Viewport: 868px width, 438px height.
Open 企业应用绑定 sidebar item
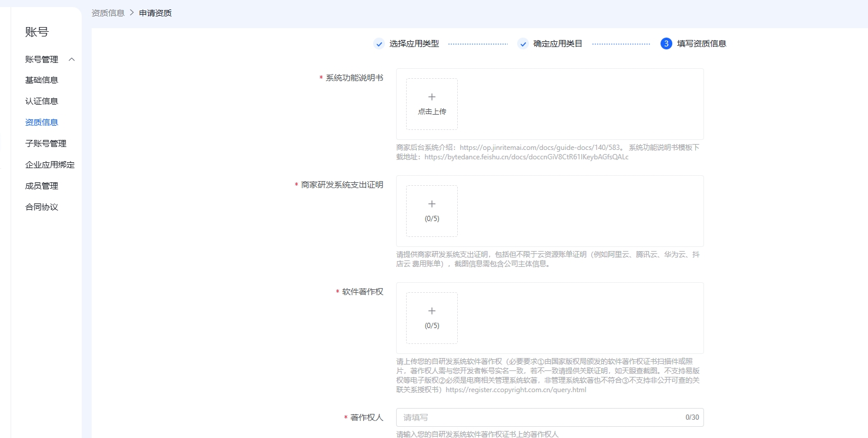pyautogui.click(x=50, y=165)
